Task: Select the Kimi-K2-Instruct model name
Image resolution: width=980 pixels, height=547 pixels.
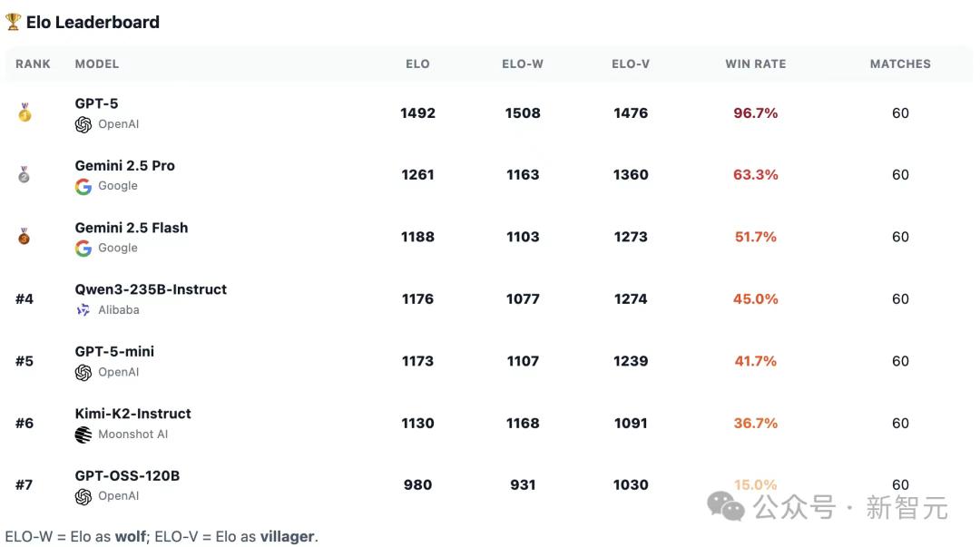Action: pyautogui.click(x=132, y=414)
